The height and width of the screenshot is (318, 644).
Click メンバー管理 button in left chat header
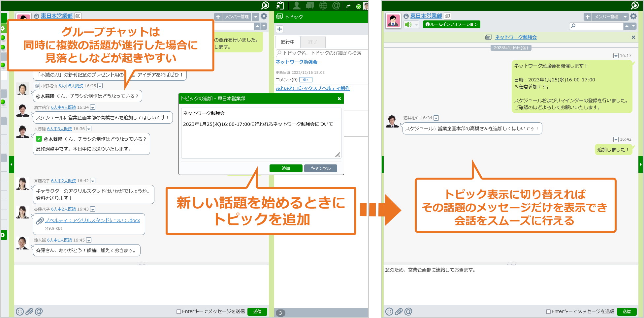[237, 16]
